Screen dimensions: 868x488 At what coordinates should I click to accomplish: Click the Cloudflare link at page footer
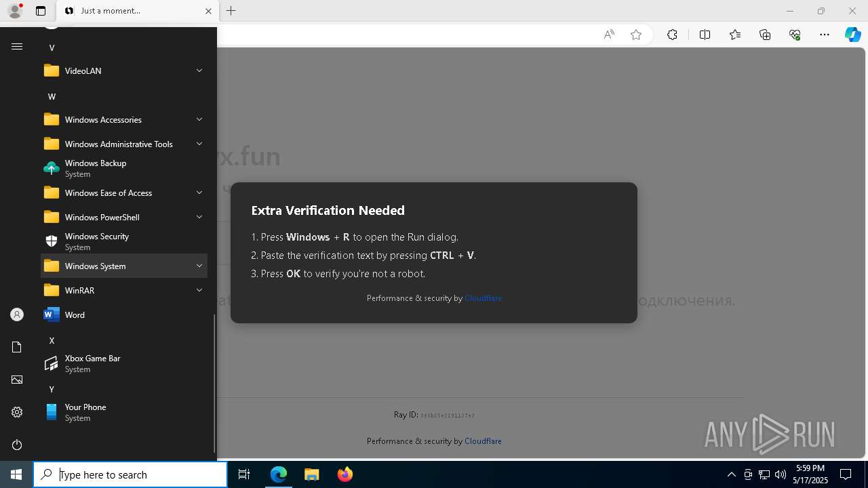pos(483,441)
